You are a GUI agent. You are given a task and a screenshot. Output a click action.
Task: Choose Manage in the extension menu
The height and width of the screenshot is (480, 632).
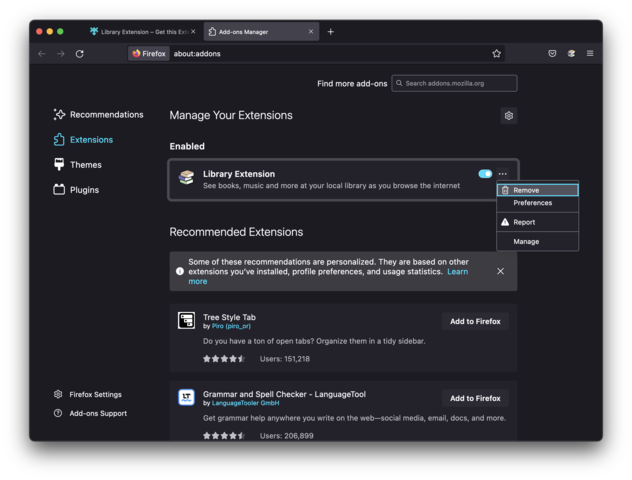point(538,241)
